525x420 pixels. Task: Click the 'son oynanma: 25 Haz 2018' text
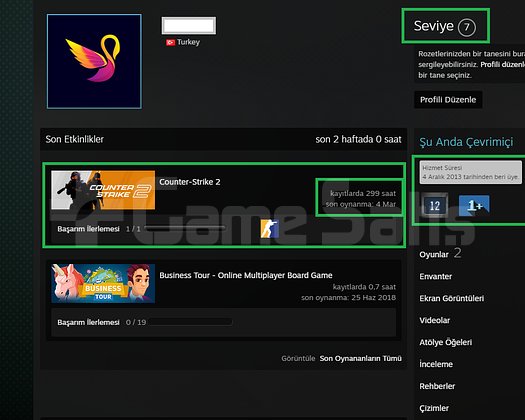[x=349, y=297]
